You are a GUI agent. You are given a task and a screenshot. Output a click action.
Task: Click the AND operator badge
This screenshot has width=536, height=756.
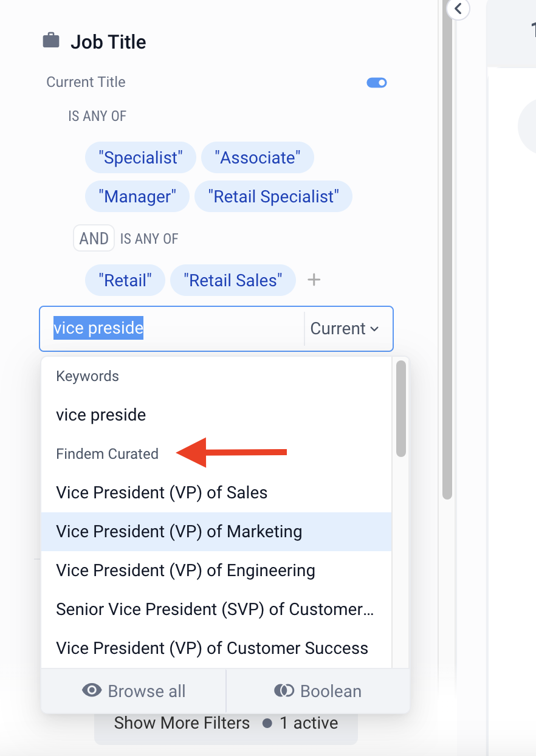click(94, 238)
